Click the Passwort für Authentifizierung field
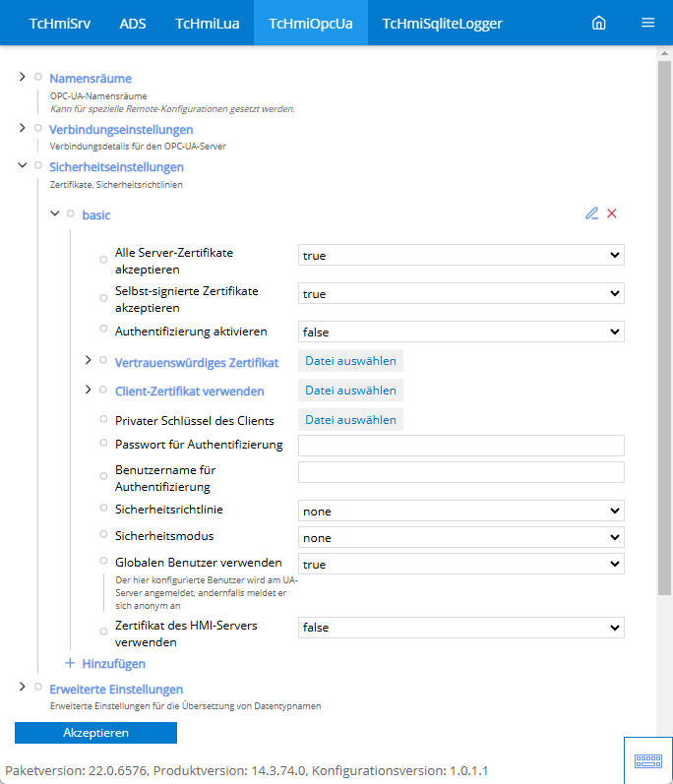This screenshot has width=673, height=784. (460, 446)
